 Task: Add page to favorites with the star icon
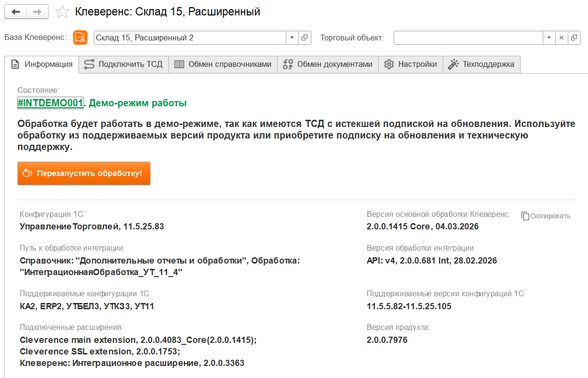[x=62, y=12]
